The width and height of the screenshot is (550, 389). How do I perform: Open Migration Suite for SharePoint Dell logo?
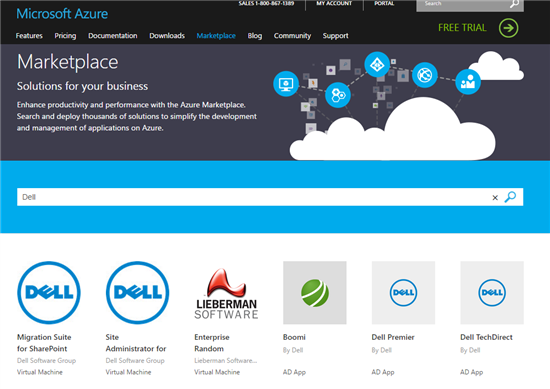[x=49, y=293]
